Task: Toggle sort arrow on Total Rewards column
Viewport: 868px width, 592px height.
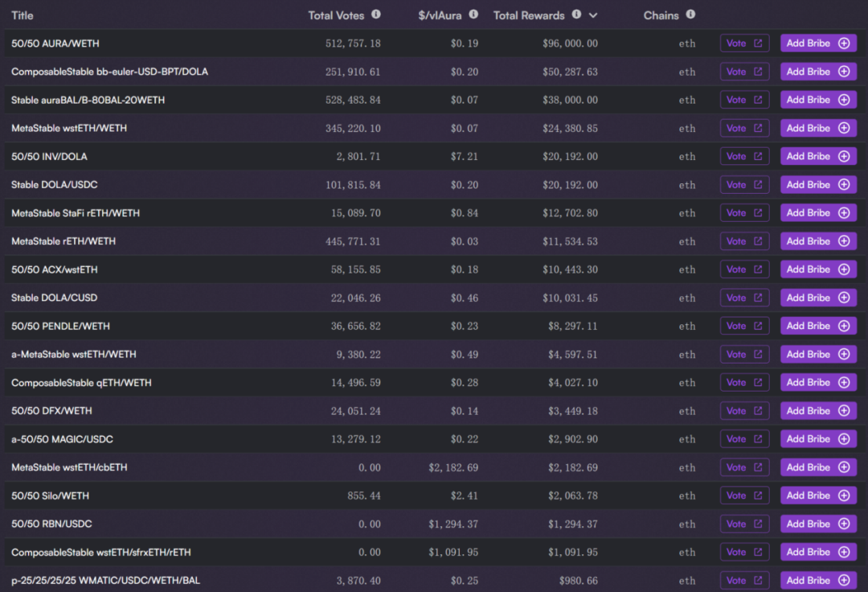Action: click(593, 15)
